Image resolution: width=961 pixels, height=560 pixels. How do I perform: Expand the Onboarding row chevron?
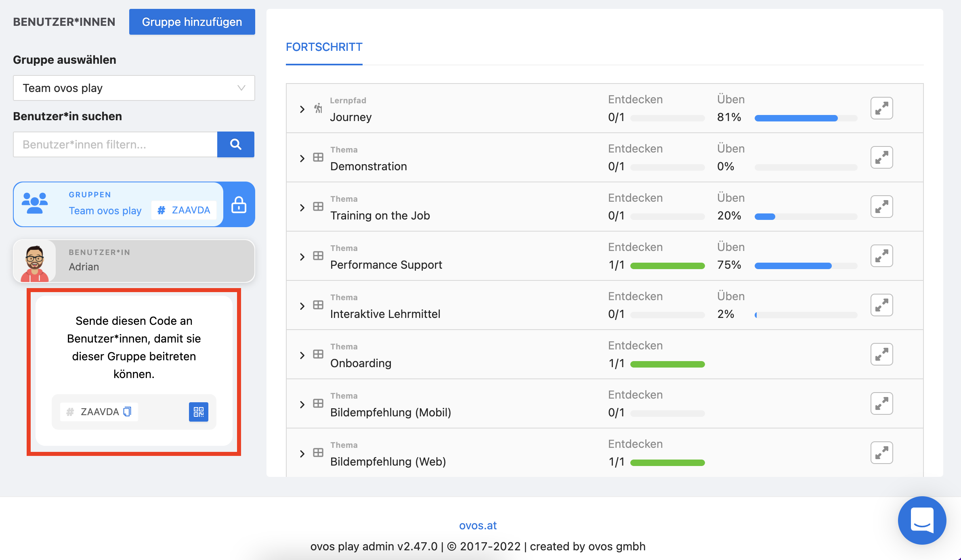point(302,355)
